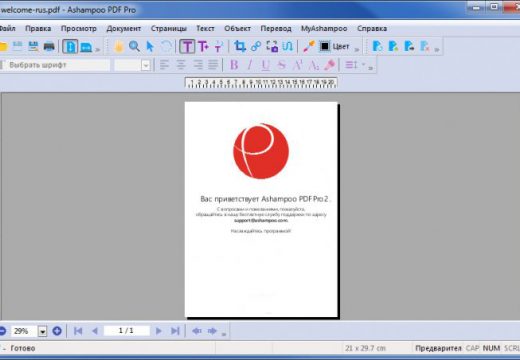The height and width of the screenshot is (360, 520).
Task: Align text right
Action: point(197,65)
